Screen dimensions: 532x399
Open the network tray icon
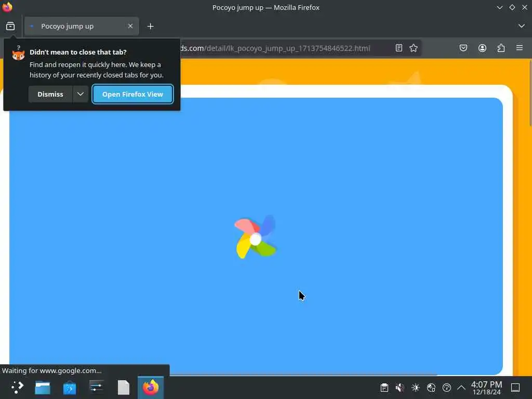[x=431, y=388]
